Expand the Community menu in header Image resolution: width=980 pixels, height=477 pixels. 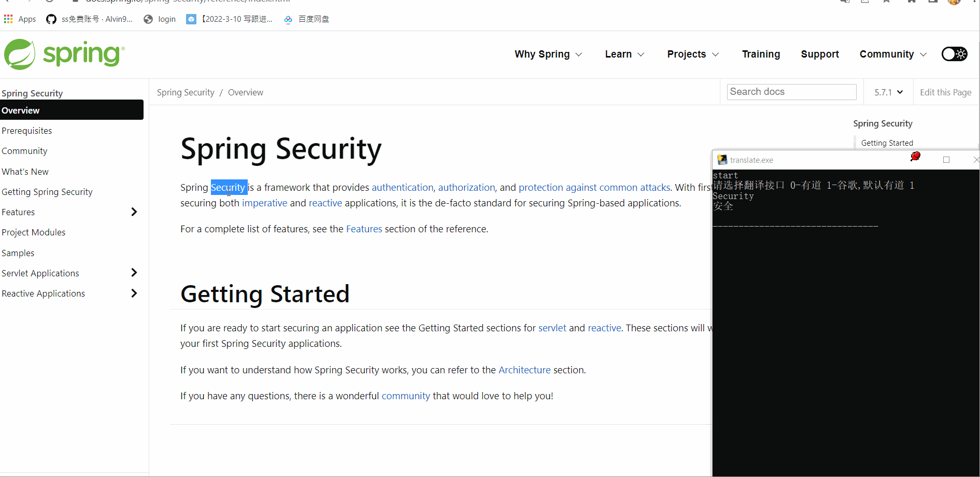(x=893, y=54)
